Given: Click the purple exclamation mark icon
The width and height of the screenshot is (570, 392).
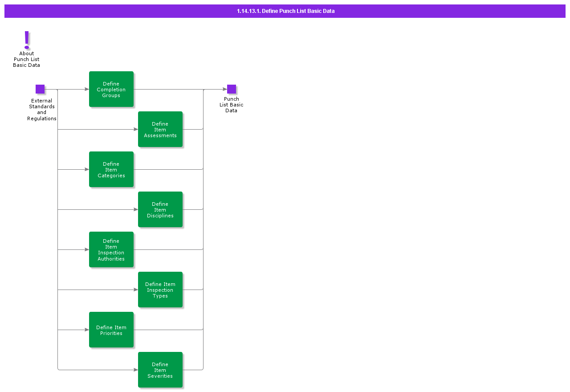Looking at the screenshot, I should tap(27, 40).
